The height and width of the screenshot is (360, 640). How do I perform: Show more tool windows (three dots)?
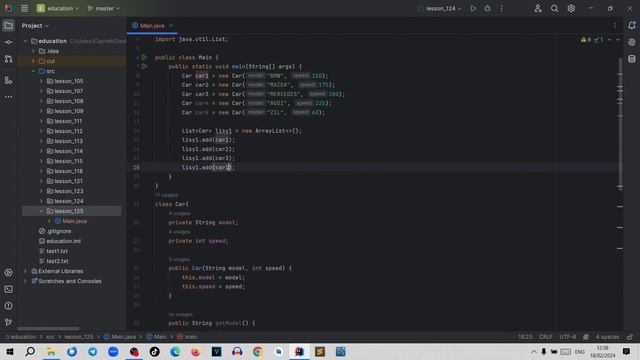tap(8, 97)
